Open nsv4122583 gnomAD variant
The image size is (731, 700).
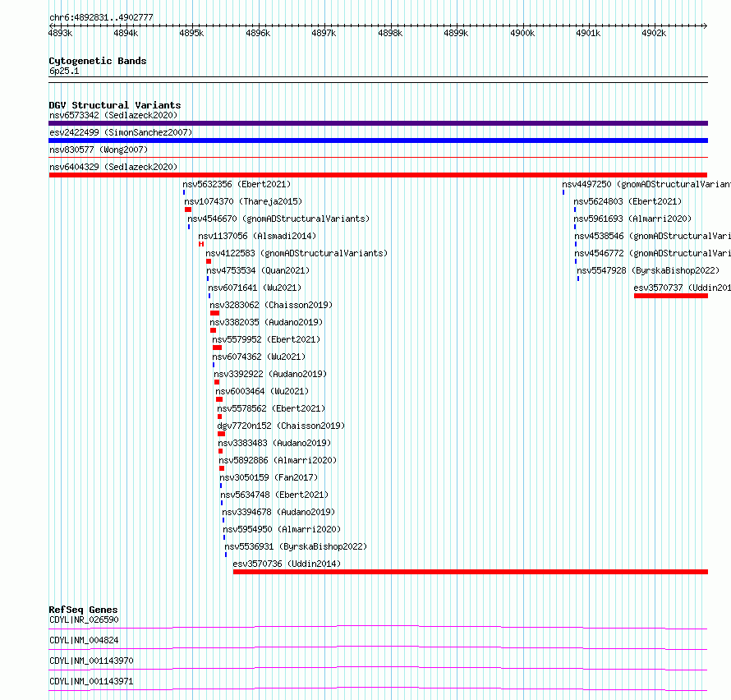tap(297, 253)
